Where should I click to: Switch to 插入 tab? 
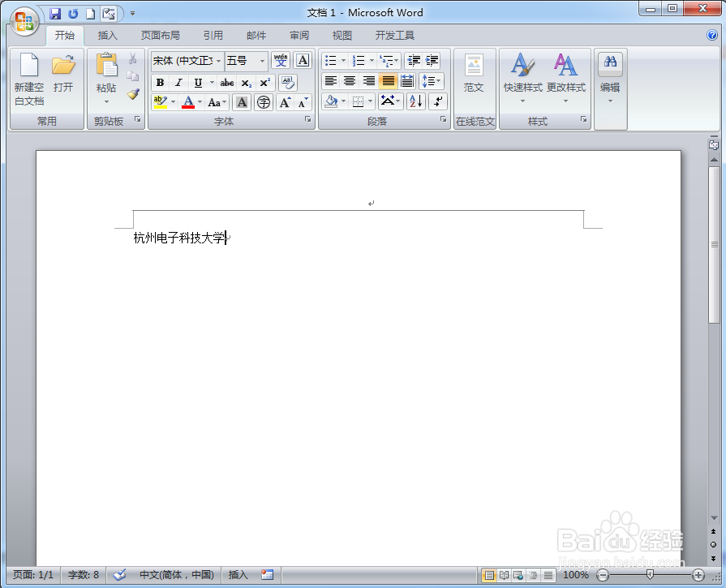pyautogui.click(x=107, y=35)
